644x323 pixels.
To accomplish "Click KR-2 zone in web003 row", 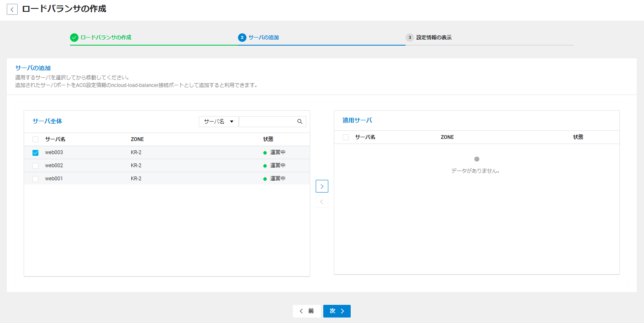I will pos(136,152).
